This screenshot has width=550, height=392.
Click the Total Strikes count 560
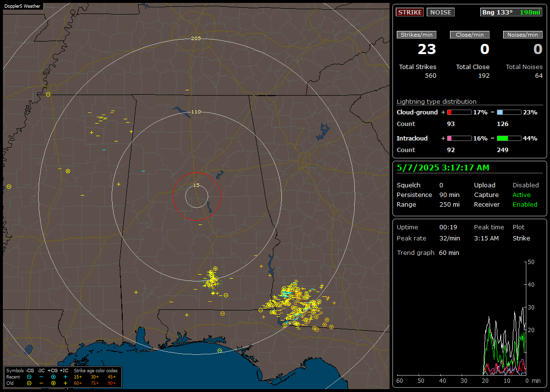[x=431, y=76]
